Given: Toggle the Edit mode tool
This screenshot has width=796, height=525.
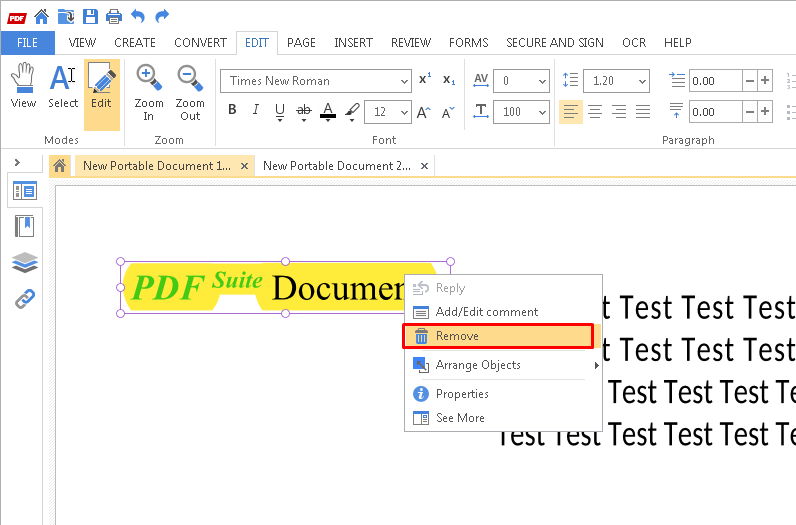Looking at the screenshot, I should tap(102, 94).
